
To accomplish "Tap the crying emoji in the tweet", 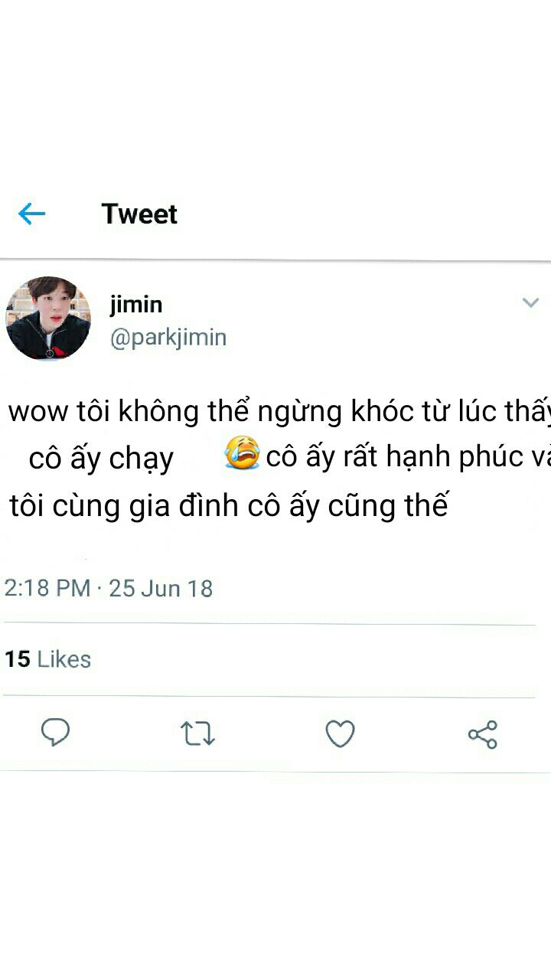I will (x=242, y=452).
